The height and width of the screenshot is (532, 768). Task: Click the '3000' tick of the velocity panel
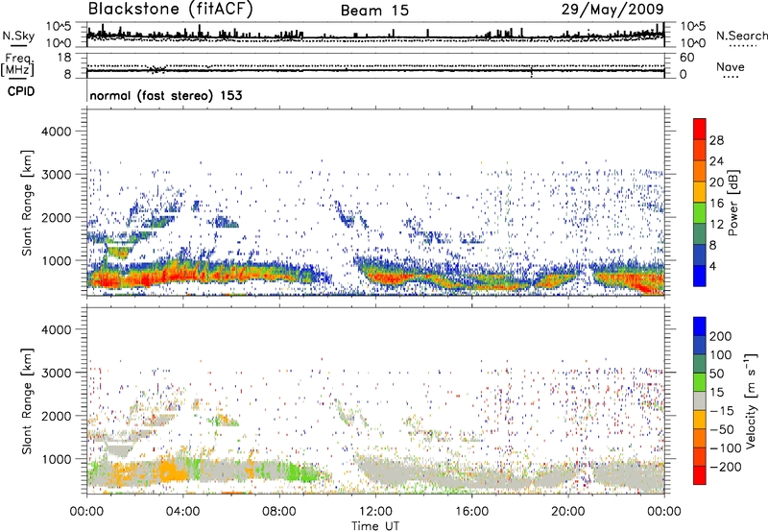56,373
